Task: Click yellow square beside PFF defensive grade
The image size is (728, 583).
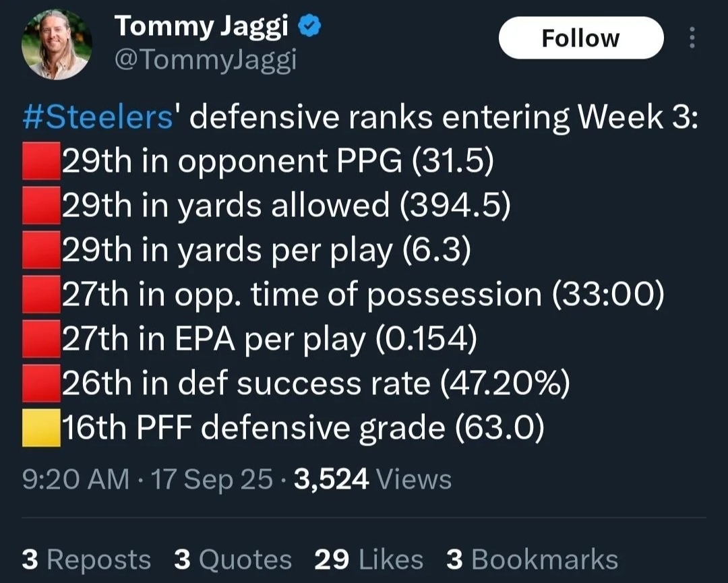Action: [x=41, y=428]
